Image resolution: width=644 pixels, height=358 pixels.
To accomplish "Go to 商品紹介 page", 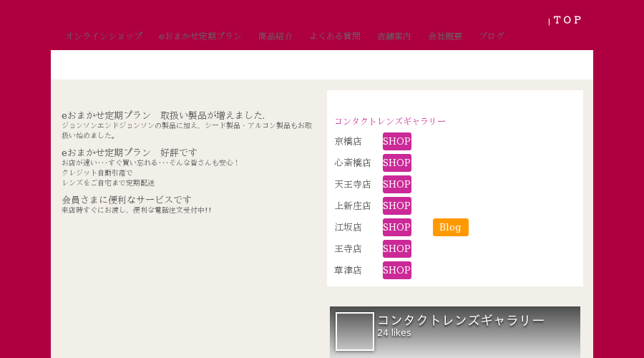I will tap(275, 37).
